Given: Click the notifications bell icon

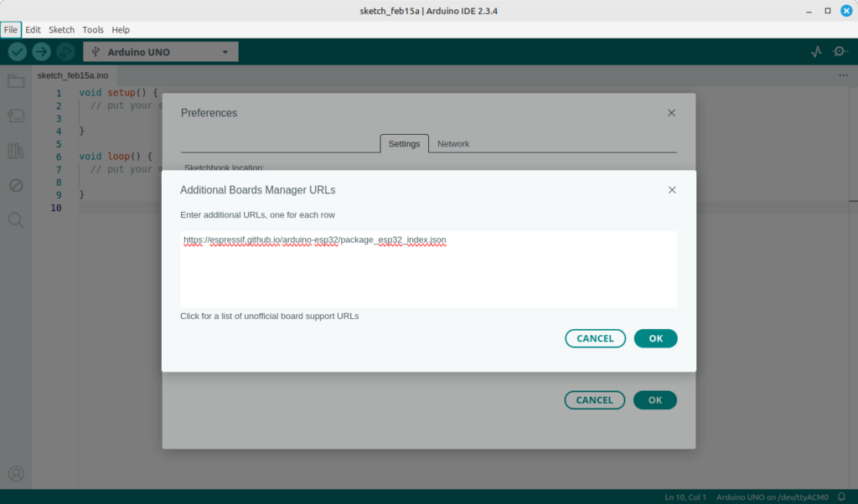Looking at the screenshot, I should [x=841, y=497].
